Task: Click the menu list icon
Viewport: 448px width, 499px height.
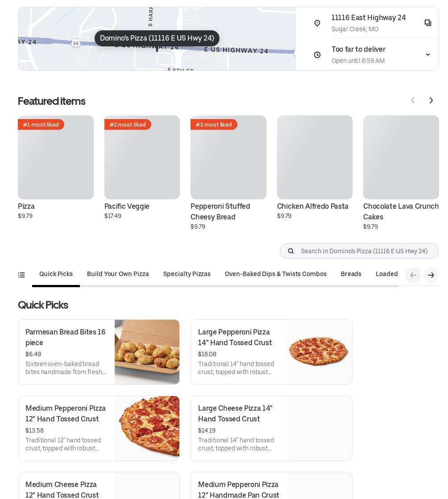Action: pyautogui.click(x=21, y=275)
